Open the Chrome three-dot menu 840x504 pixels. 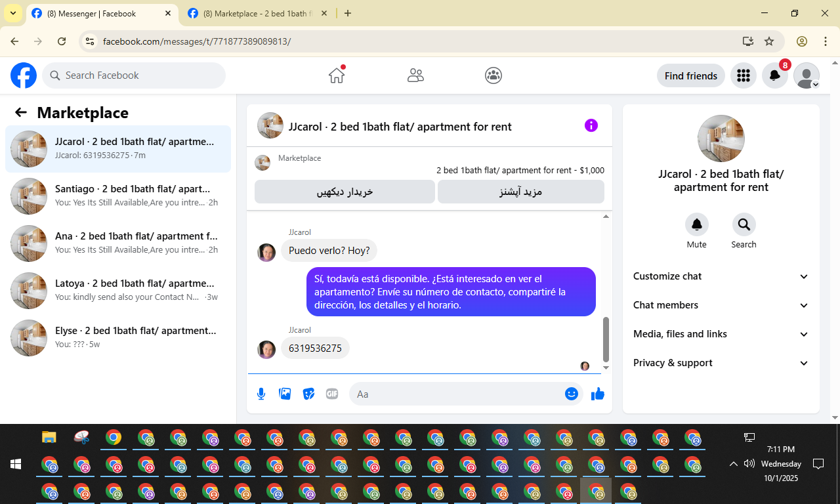[x=826, y=41]
